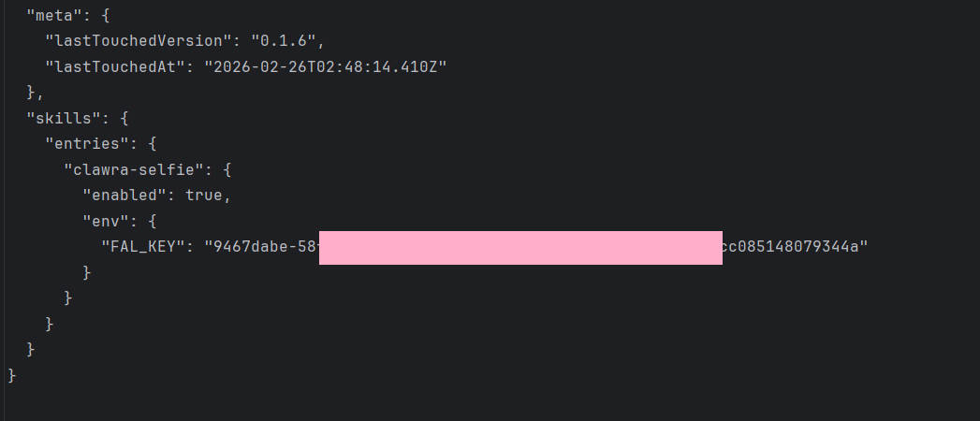The height and width of the screenshot is (421, 980).
Task: Click the opening brace after "skills"
Action: tap(123, 118)
